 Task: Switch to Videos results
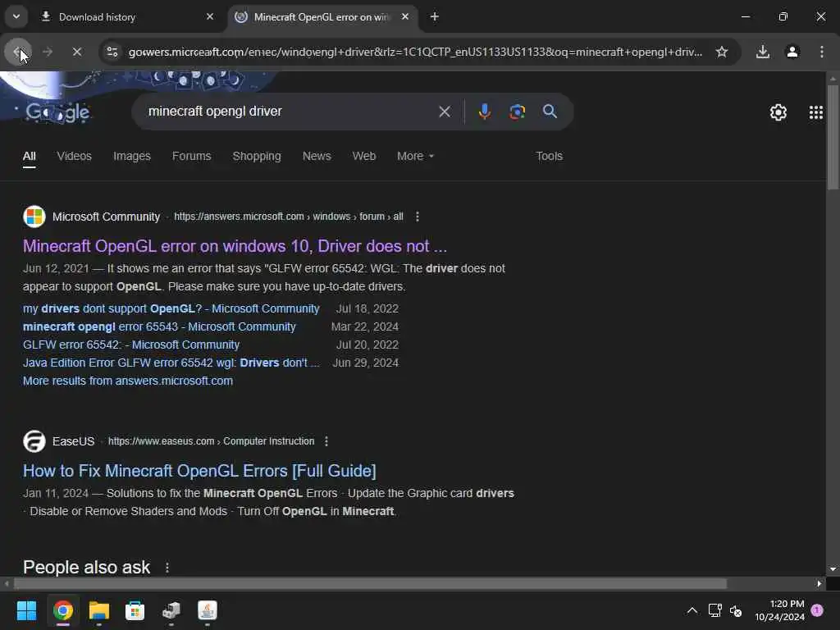point(74,156)
